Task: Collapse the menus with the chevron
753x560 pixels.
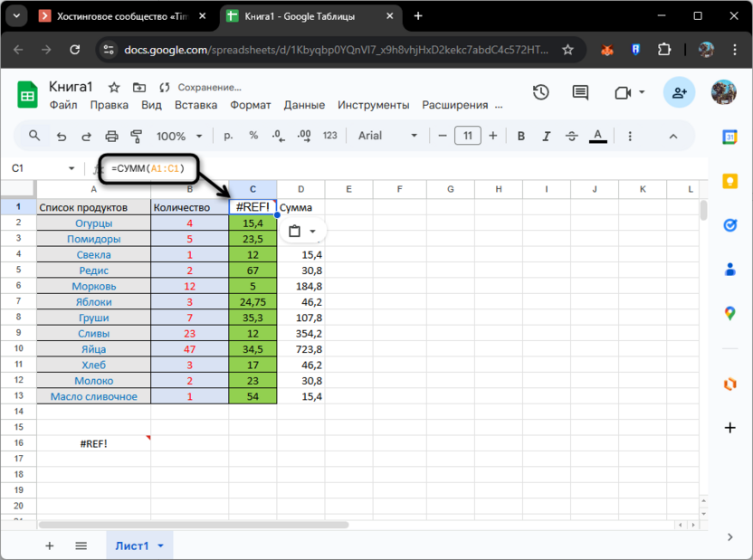Action: 673,137
